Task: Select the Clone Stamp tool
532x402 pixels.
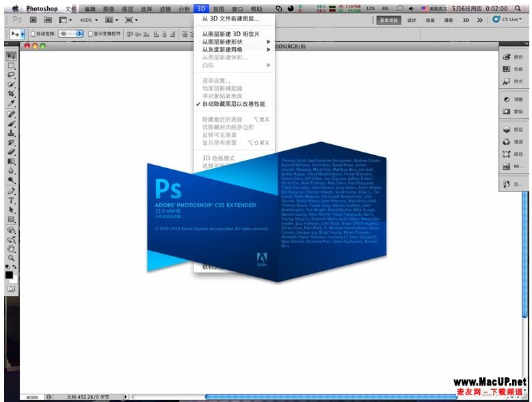Action: (x=11, y=133)
